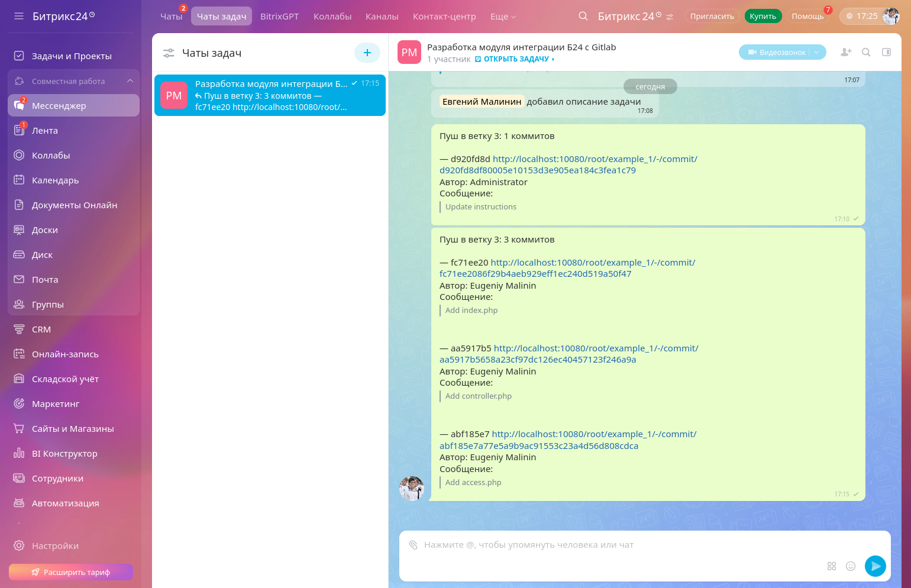Select the Чаты задач tab
The width and height of the screenshot is (911, 588).
tap(221, 17)
